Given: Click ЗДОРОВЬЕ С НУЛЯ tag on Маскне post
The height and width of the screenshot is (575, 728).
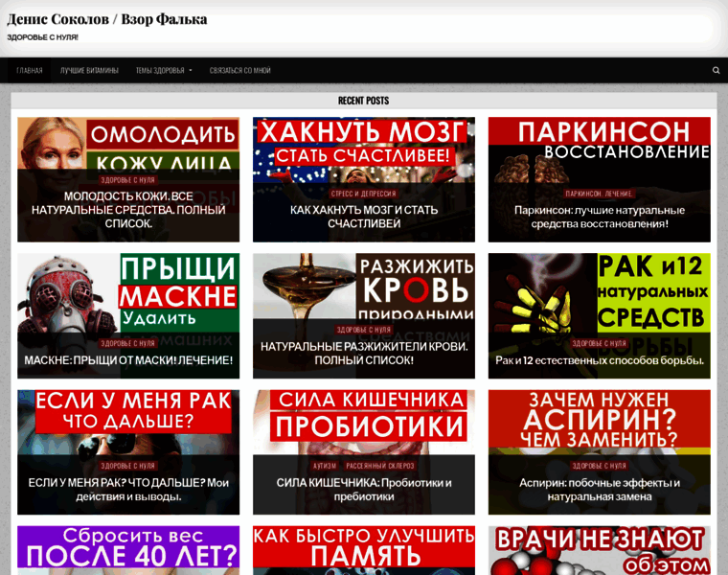Looking at the screenshot, I should pyautogui.click(x=128, y=343).
